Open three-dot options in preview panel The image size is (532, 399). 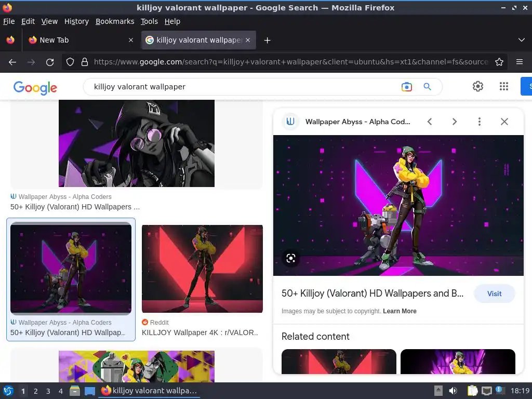480,122
